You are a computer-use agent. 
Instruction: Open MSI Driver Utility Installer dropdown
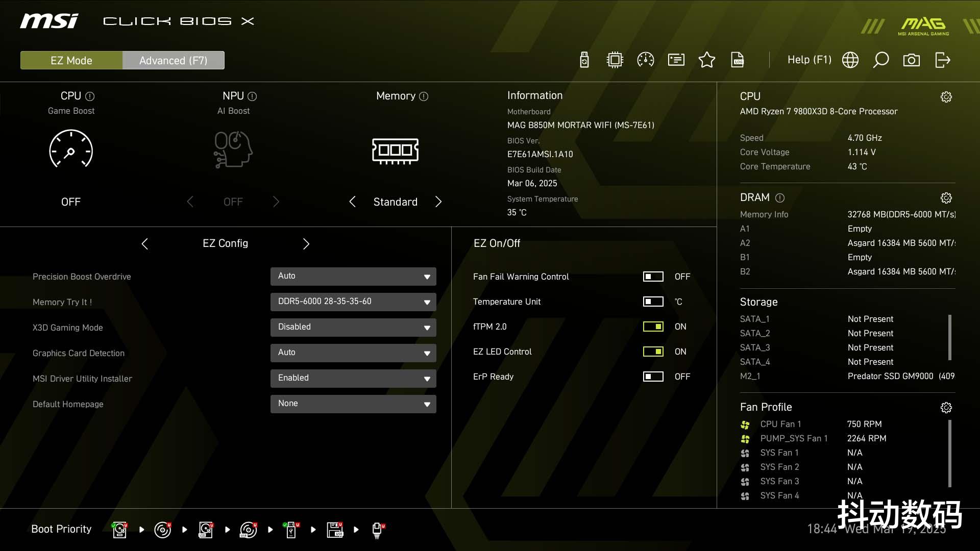[353, 378]
